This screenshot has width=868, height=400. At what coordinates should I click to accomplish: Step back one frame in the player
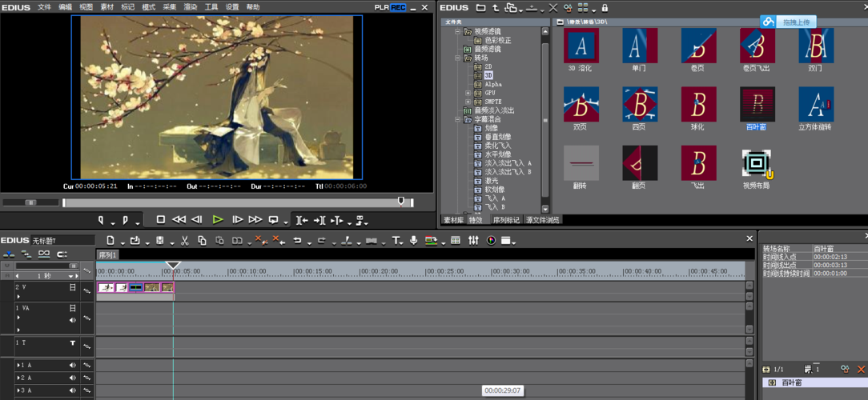(x=196, y=220)
